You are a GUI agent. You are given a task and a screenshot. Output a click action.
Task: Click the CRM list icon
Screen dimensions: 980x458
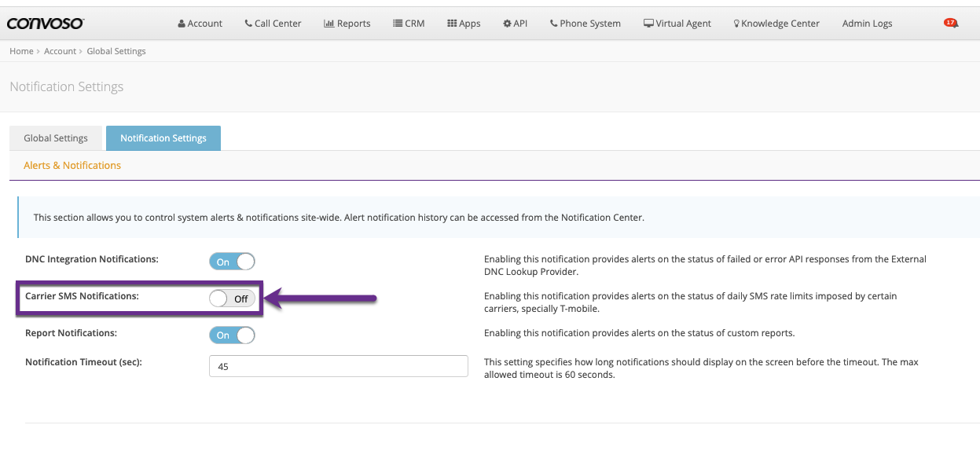click(x=398, y=24)
